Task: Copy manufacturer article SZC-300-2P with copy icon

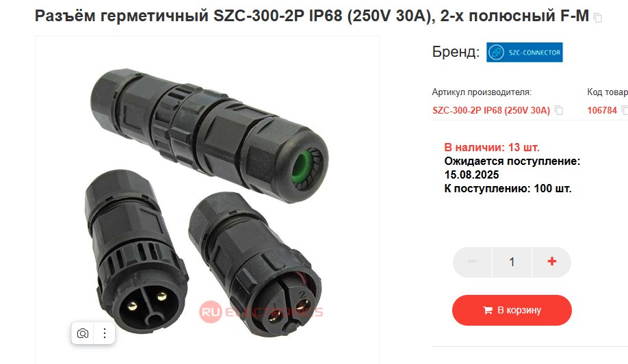Action: coord(559,111)
